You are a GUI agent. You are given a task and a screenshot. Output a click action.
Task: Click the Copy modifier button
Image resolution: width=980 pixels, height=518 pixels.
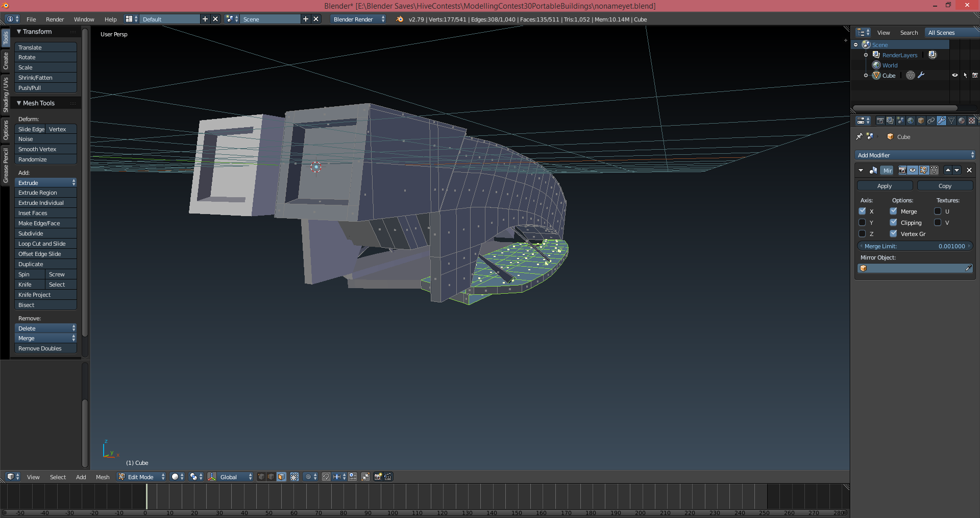945,186
